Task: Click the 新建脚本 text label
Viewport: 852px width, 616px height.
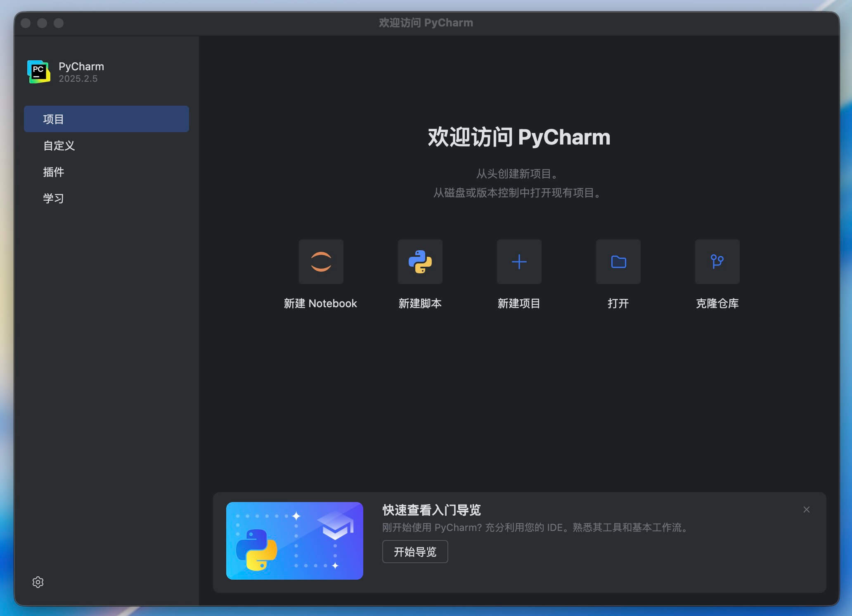Action: [x=420, y=303]
